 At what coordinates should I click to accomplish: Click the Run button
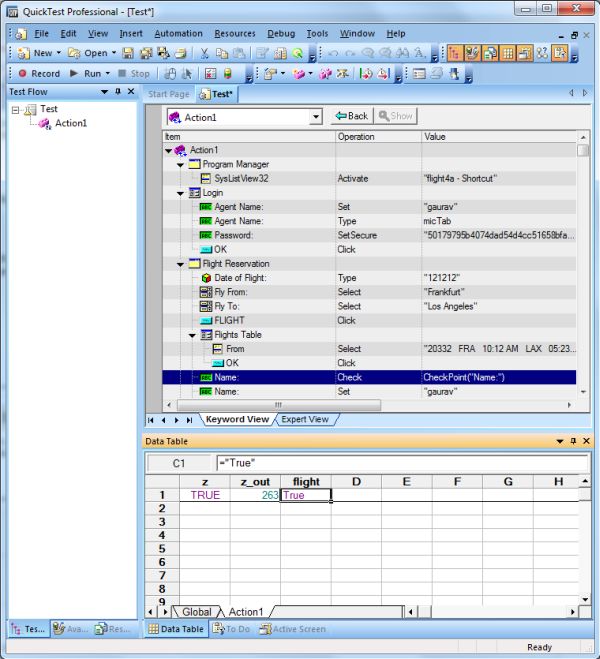tap(86, 74)
